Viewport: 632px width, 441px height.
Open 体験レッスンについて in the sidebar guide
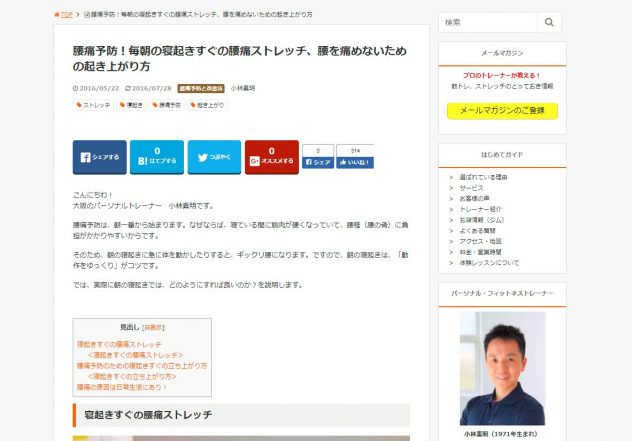tap(489, 263)
